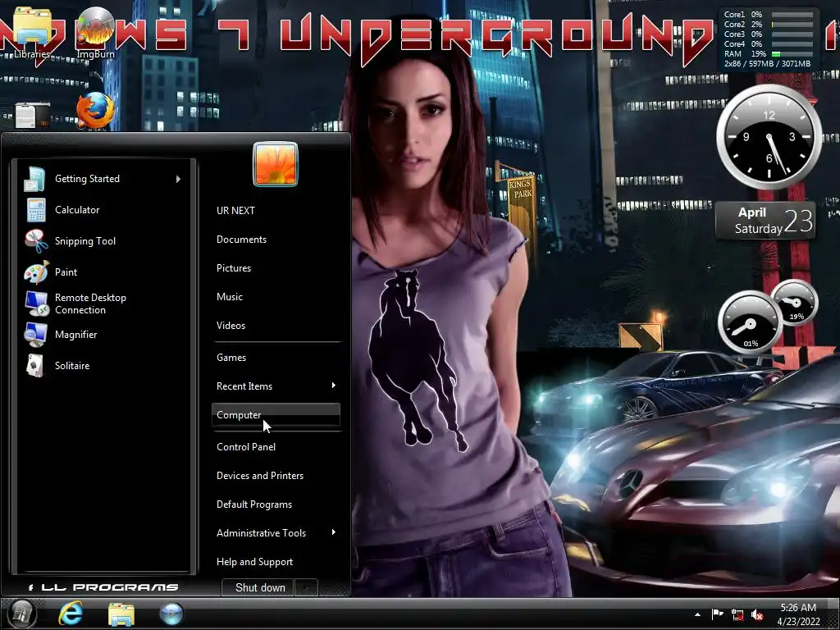
Task: Expand the Recent Items submenu arrow
Action: tap(333, 386)
